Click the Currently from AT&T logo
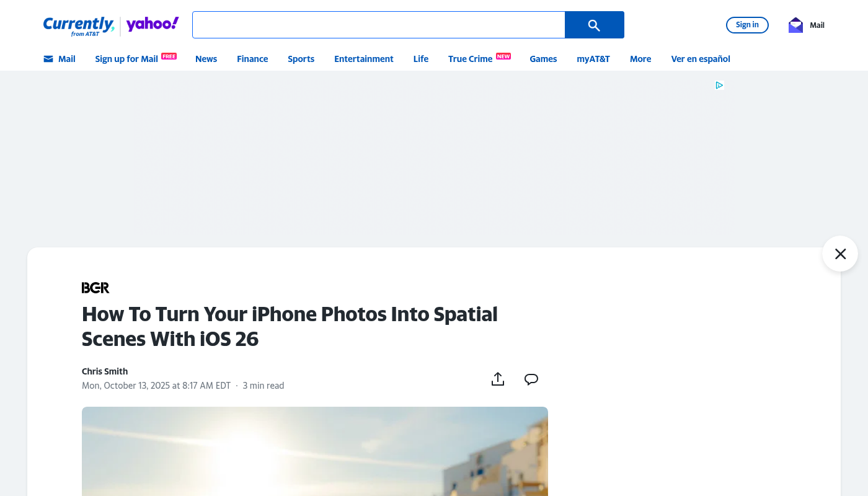868x496 pixels. pos(78,25)
